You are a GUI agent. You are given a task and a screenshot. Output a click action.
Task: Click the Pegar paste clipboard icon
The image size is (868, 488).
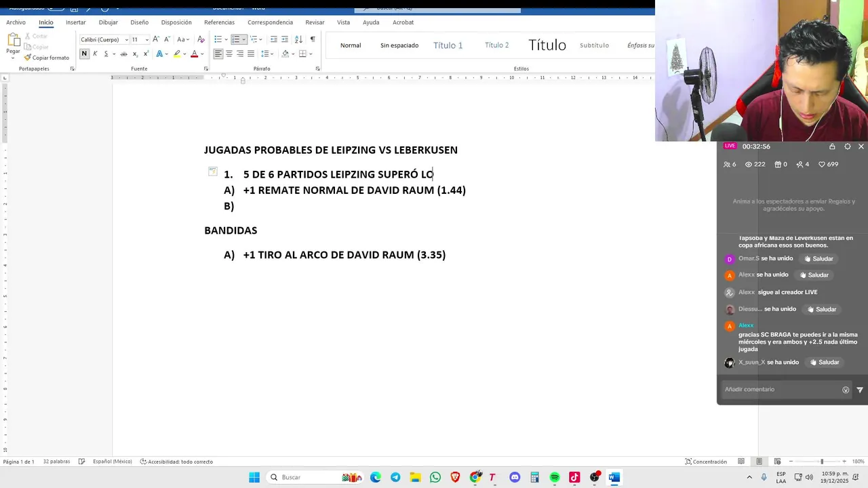tap(13, 39)
